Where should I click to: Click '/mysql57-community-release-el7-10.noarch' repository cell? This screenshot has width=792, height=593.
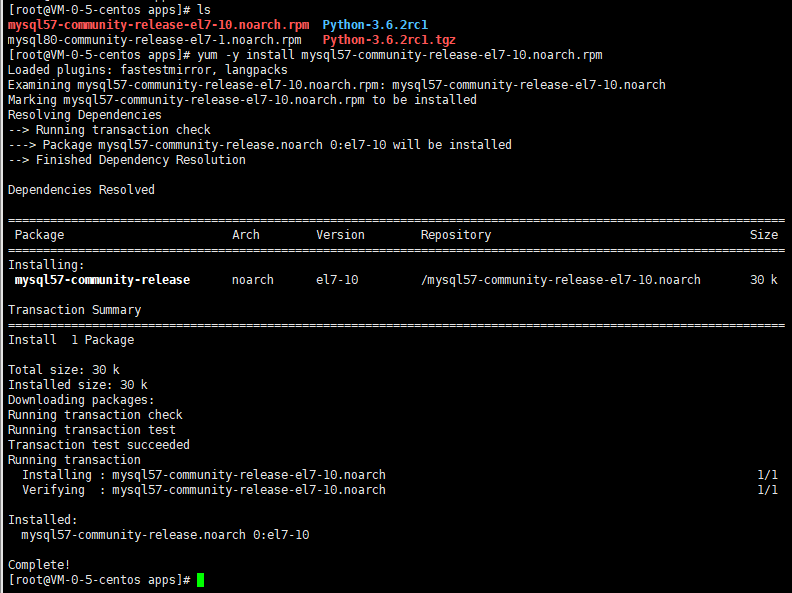pos(561,280)
